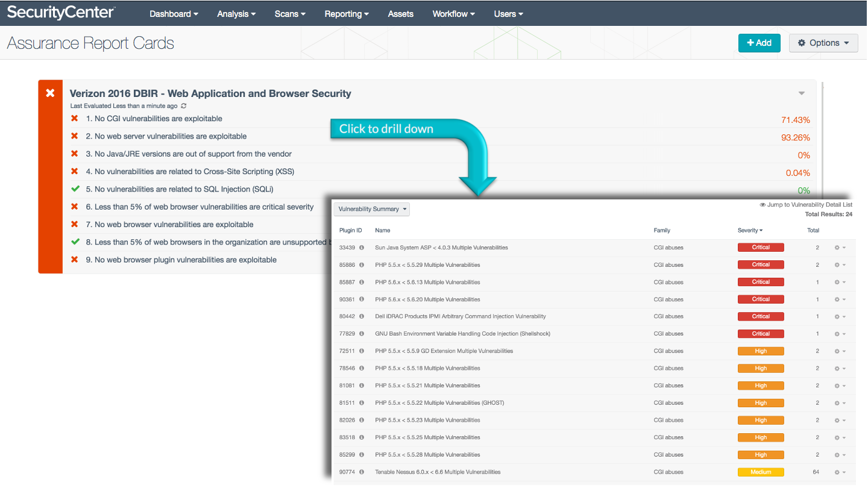868x494 pixels.
Task: Click policy 6 critical severity browser text
Action: point(200,207)
